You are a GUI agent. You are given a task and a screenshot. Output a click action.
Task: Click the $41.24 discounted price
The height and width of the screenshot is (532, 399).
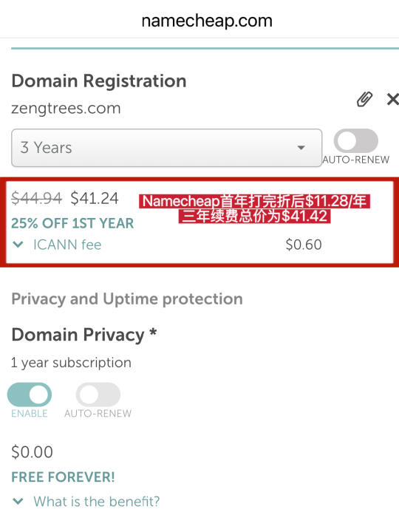95,198
